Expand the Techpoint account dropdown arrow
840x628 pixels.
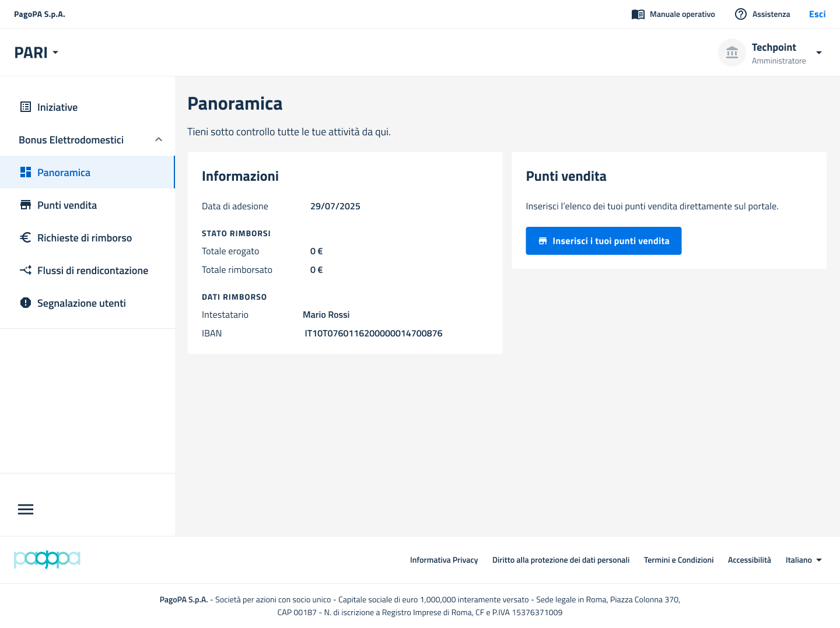(x=819, y=52)
